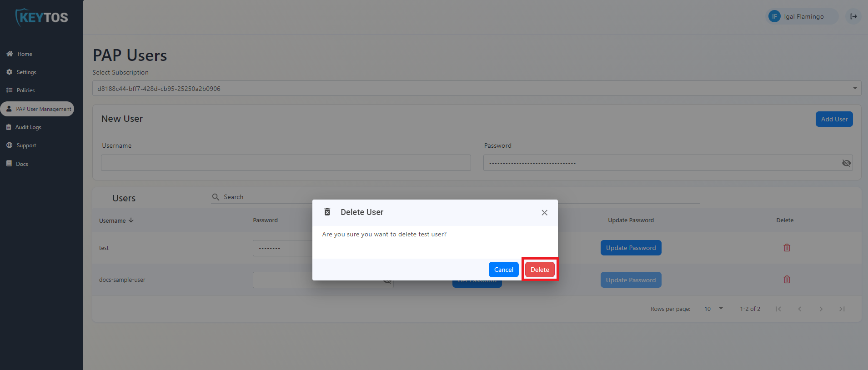Viewport: 868px width, 370px height.
Task: Sort by Username column header
Action: (112, 220)
